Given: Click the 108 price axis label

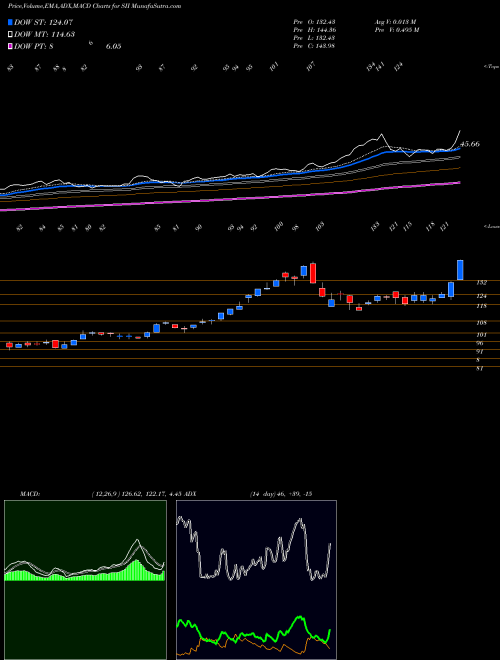Looking at the screenshot, I should 481,323.
